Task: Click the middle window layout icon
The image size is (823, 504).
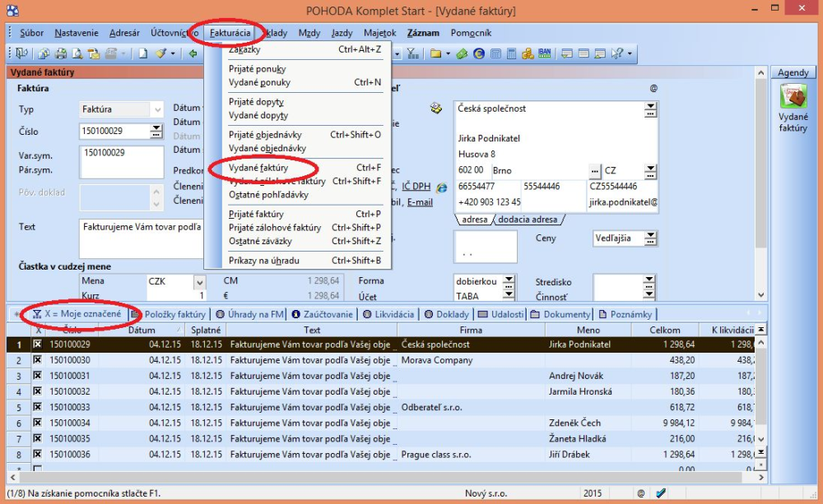Action: 584,53
